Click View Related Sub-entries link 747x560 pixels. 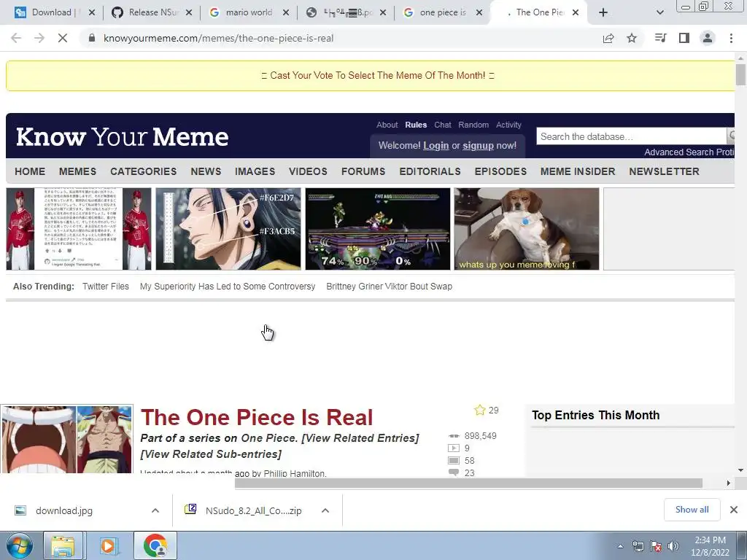coord(211,454)
